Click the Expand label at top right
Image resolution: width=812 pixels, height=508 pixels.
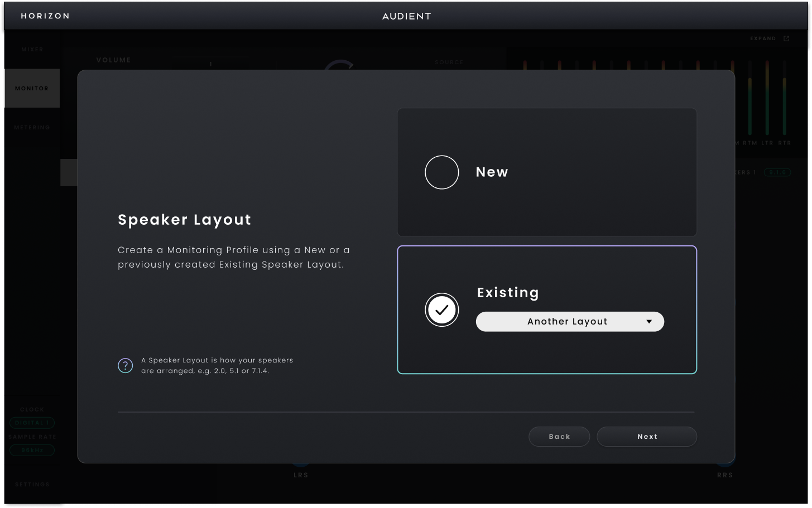[x=763, y=38]
